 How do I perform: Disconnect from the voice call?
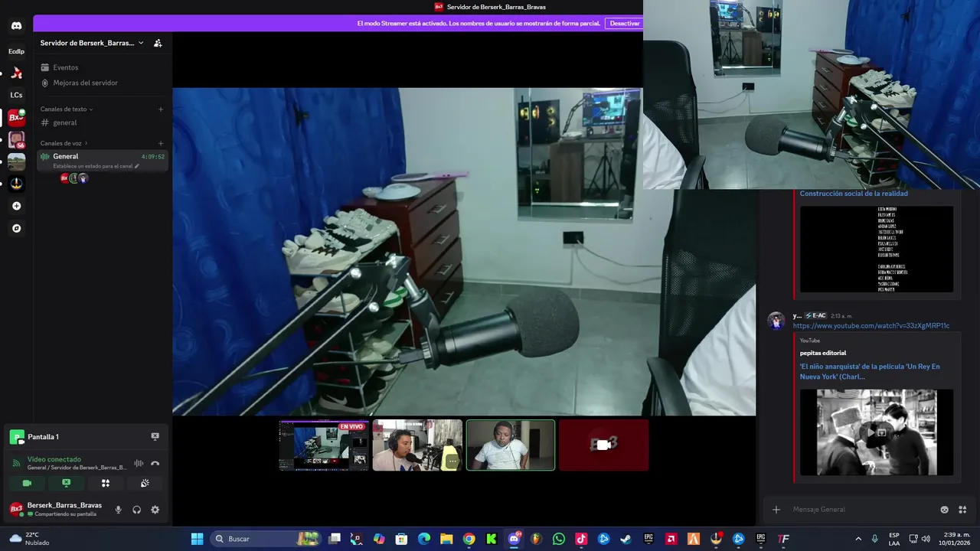pos(155,463)
